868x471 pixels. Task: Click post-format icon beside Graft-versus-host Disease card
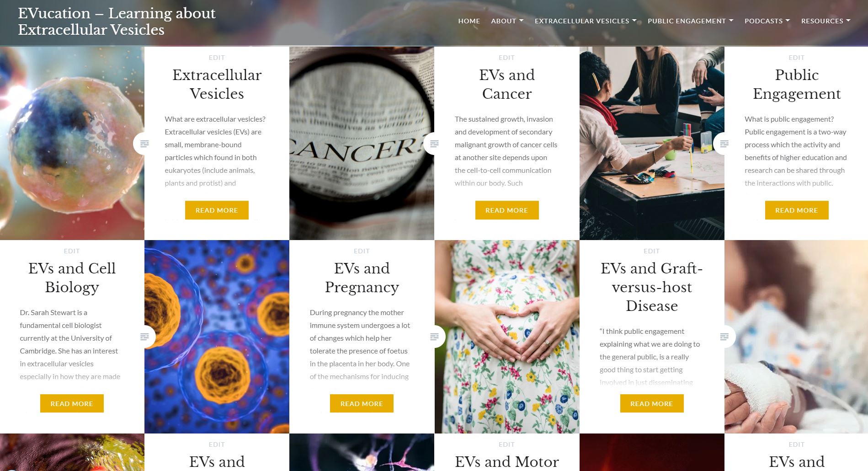tap(724, 337)
